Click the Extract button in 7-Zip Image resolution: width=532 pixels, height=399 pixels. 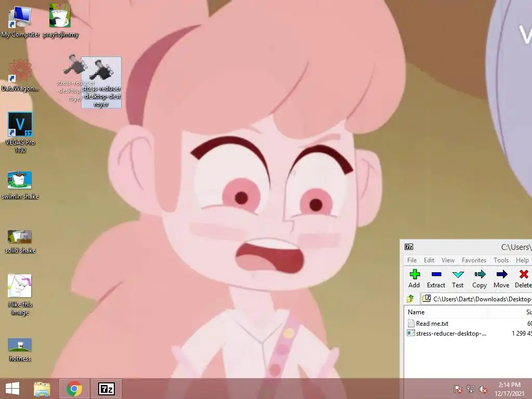click(x=436, y=278)
